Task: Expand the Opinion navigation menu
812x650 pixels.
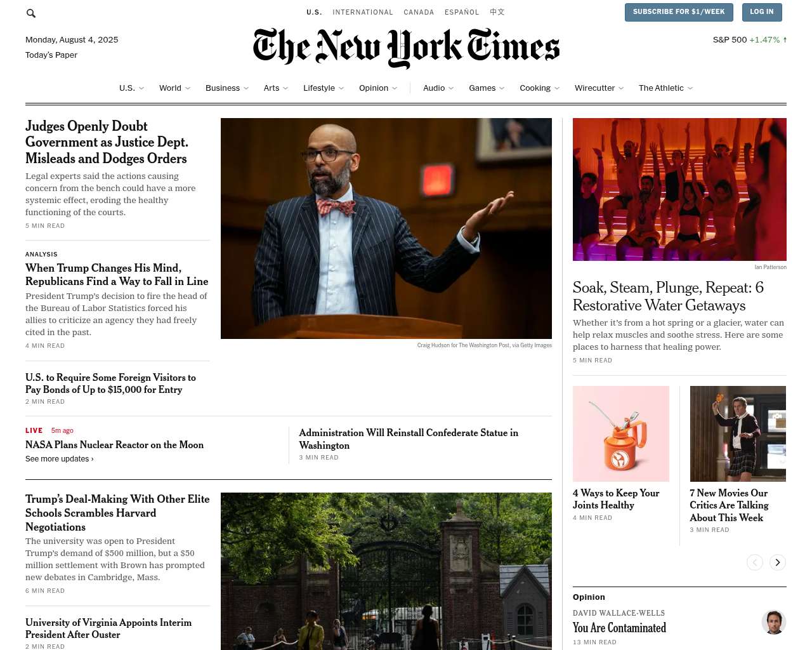Action: 378,88
